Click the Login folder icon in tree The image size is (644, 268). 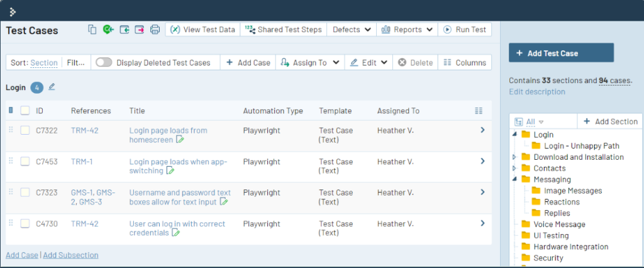coord(526,135)
